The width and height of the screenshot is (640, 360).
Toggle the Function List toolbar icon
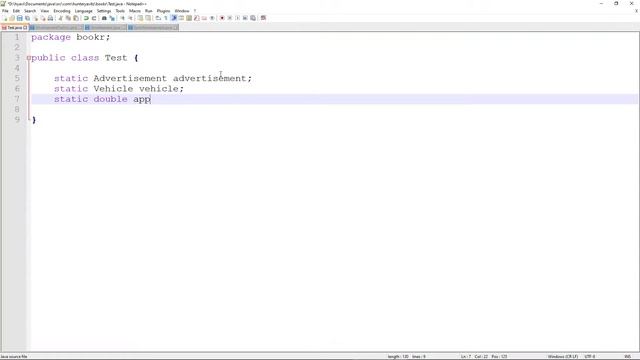tap(196, 18)
